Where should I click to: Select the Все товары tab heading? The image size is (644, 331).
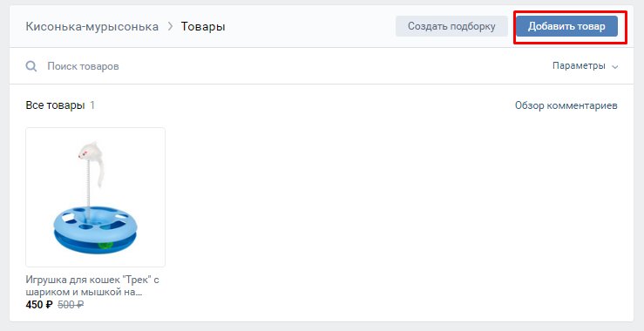tap(55, 105)
